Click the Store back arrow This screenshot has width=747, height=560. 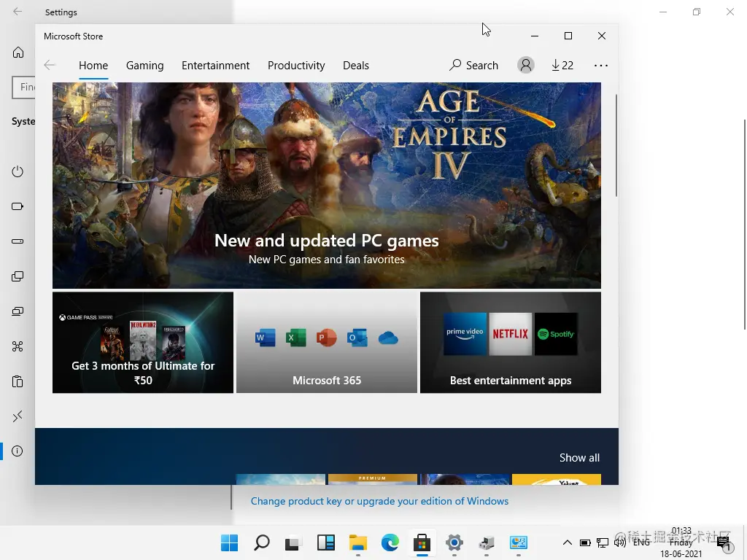click(x=50, y=65)
